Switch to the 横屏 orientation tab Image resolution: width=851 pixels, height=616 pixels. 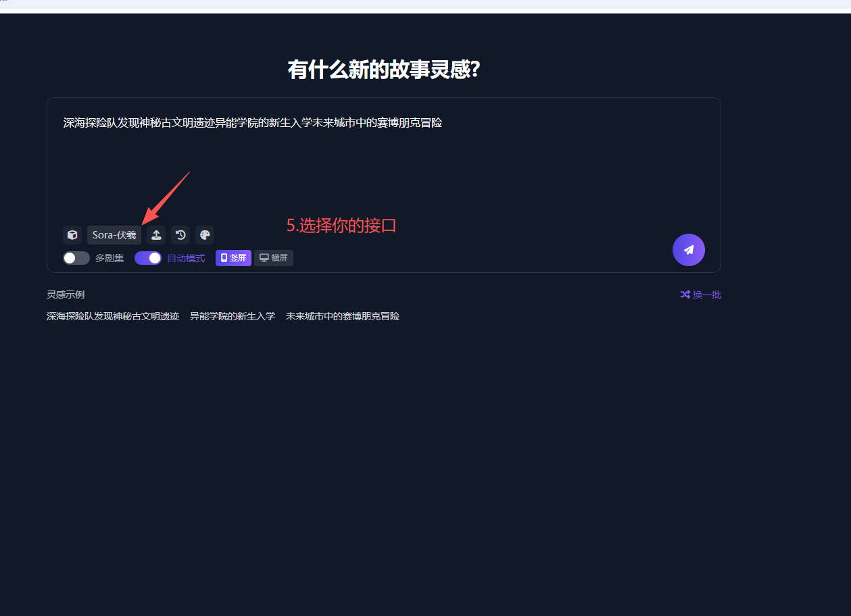(273, 257)
